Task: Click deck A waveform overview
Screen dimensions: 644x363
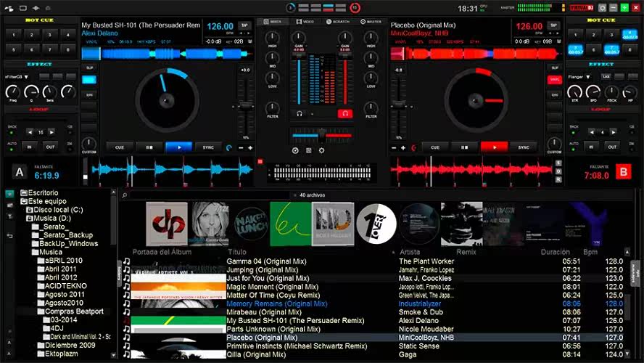Action: tap(166, 54)
